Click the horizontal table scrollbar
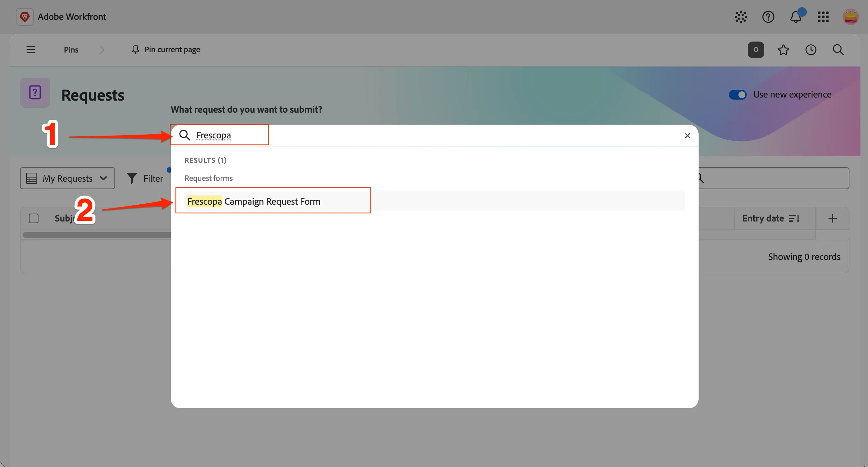868x467 pixels. [x=97, y=235]
